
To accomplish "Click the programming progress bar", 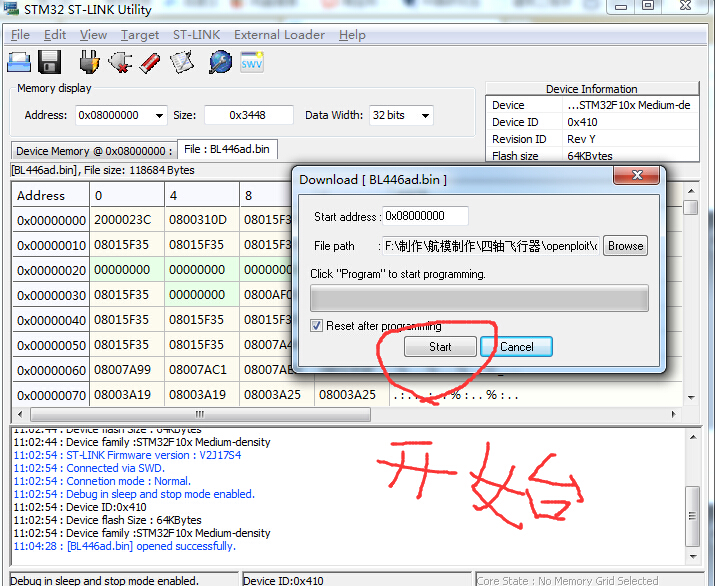I will click(x=479, y=298).
